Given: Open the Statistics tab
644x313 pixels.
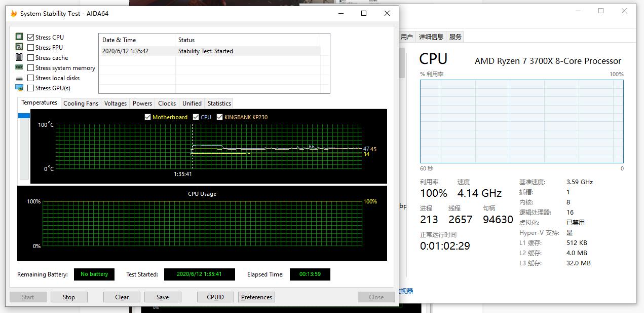Looking at the screenshot, I should coord(219,103).
